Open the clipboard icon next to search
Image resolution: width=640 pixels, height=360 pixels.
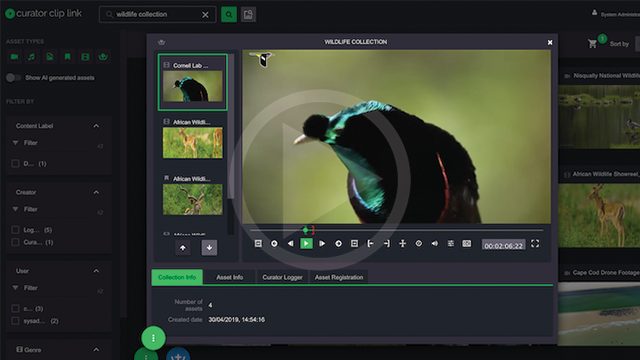click(248, 15)
